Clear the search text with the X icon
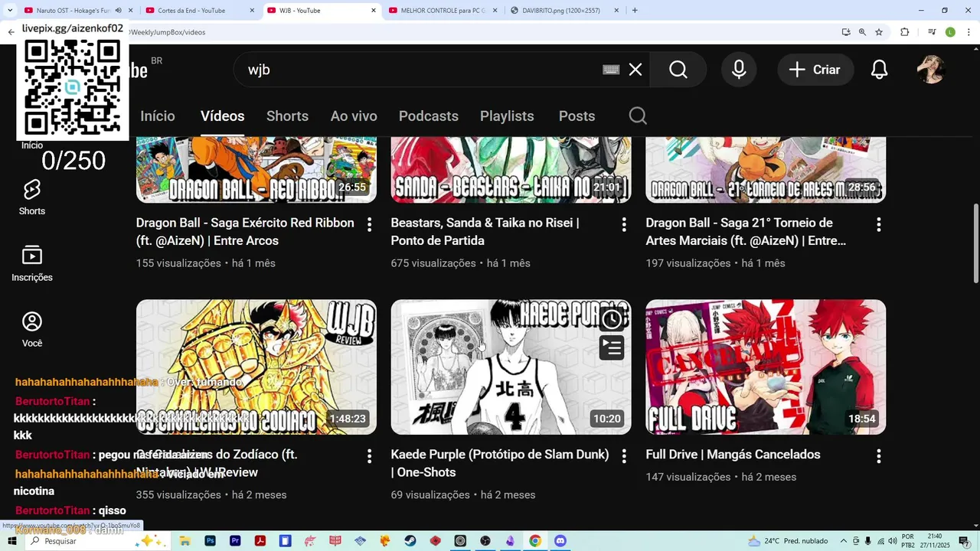980x551 pixels. point(635,70)
